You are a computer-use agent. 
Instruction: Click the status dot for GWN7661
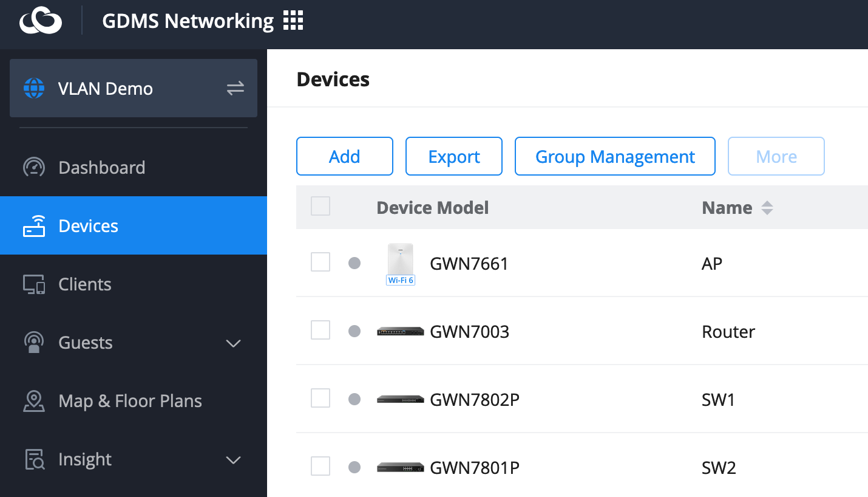coord(354,263)
